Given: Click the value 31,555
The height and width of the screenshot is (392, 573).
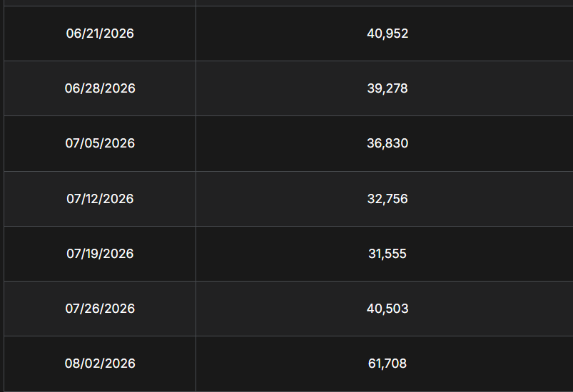Looking at the screenshot, I should tap(387, 254).
